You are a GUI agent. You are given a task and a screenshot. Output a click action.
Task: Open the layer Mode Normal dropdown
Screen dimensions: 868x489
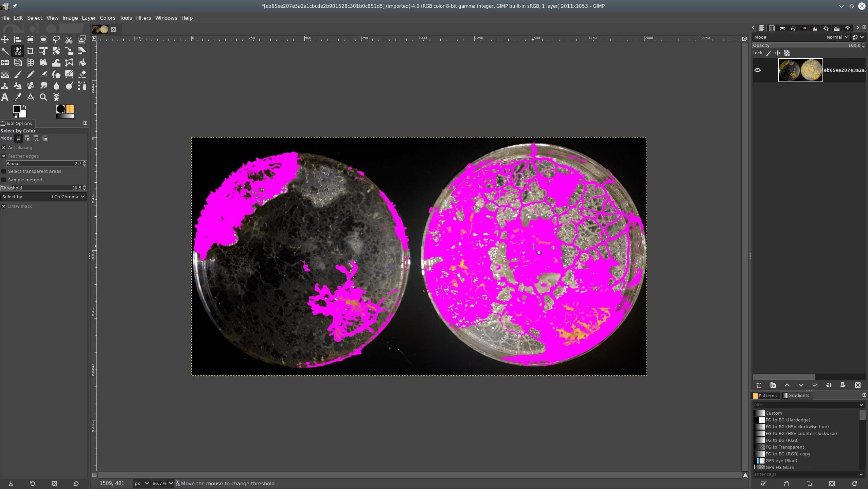click(x=837, y=37)
